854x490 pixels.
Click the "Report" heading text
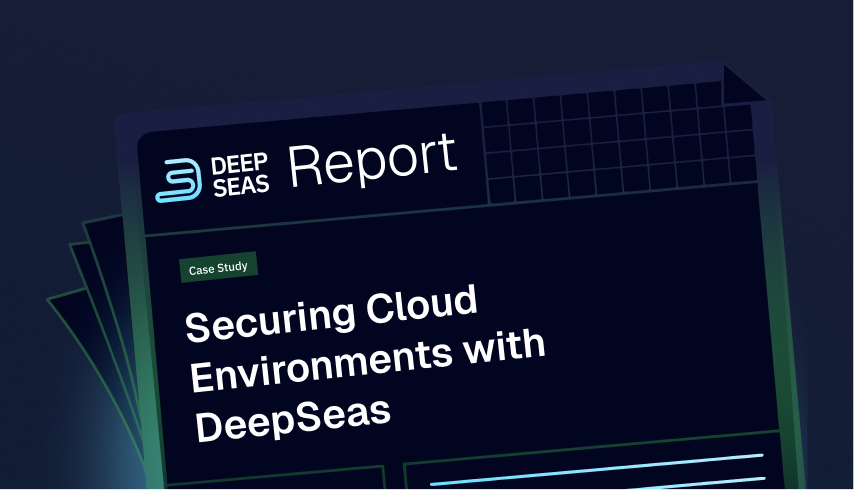click(x=373, y=160)
